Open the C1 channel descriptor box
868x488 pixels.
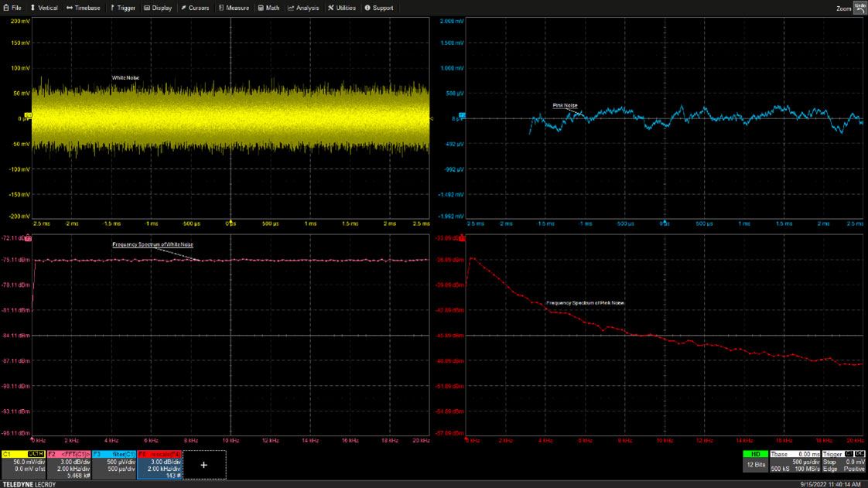(x=23, y=464)
